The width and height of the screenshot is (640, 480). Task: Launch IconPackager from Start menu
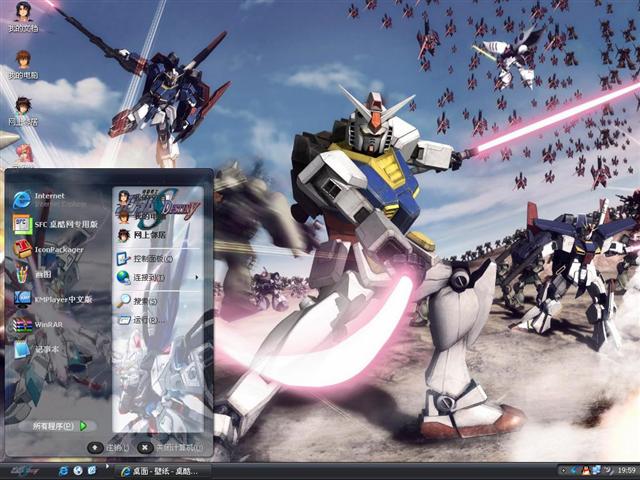(x=48, y=249)
